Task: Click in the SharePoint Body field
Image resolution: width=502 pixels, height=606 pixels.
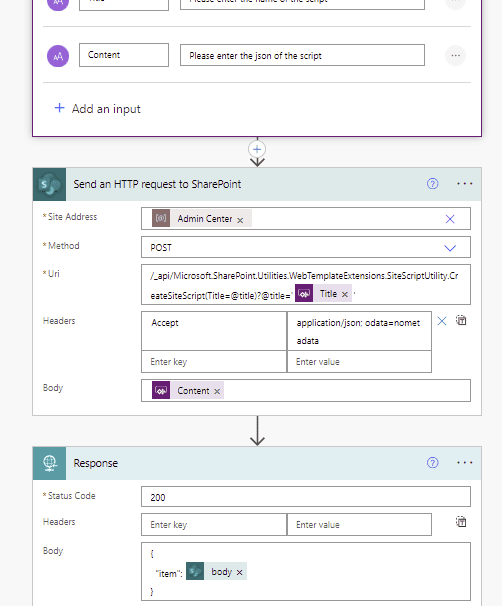Action: (x=306, y=391)
